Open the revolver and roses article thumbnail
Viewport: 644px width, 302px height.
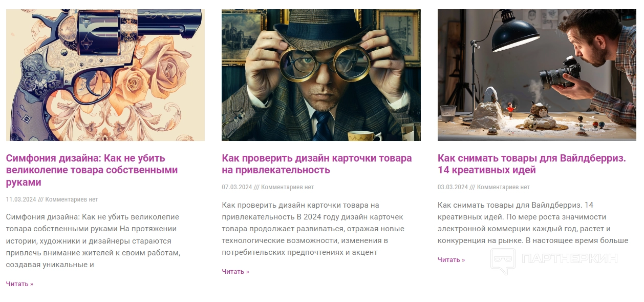click(105, 75)
